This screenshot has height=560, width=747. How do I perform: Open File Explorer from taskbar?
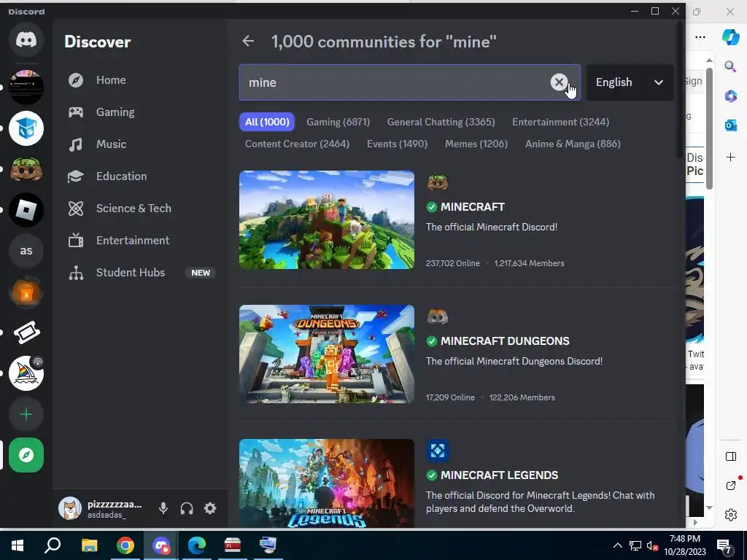(89, 545)
